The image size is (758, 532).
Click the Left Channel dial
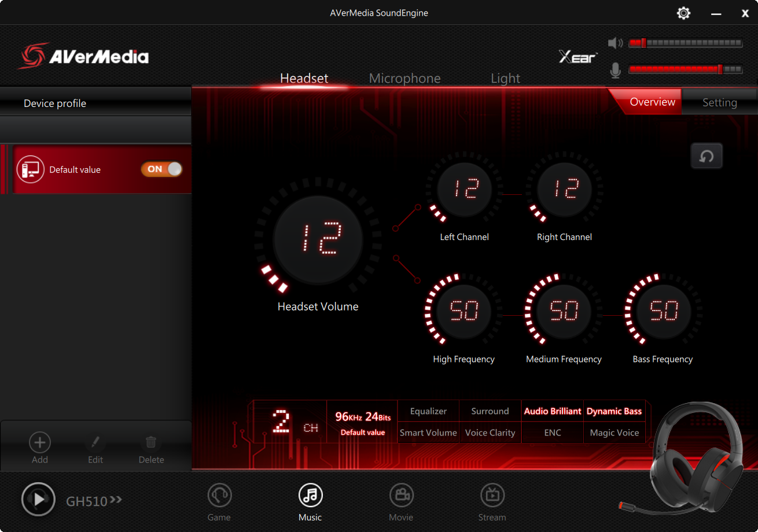[464, 190]
